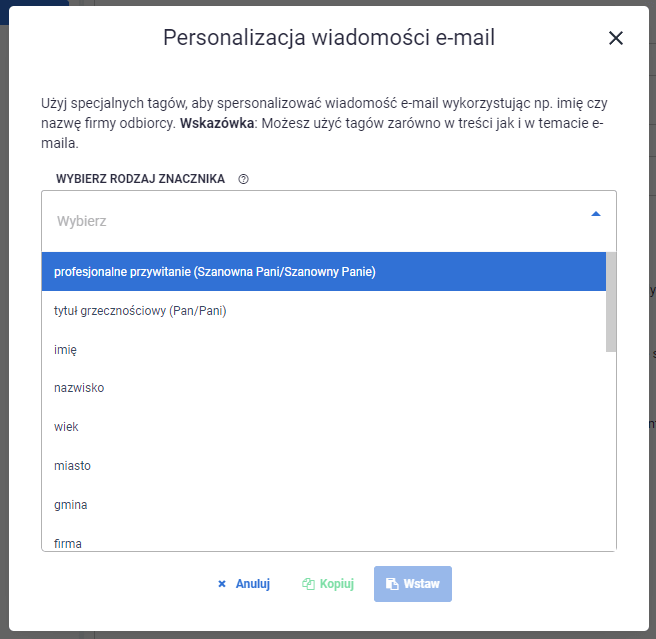Viewport: 656px width, 639px height.
Task: Click the Wstaw button
Action: click(413, 584)
